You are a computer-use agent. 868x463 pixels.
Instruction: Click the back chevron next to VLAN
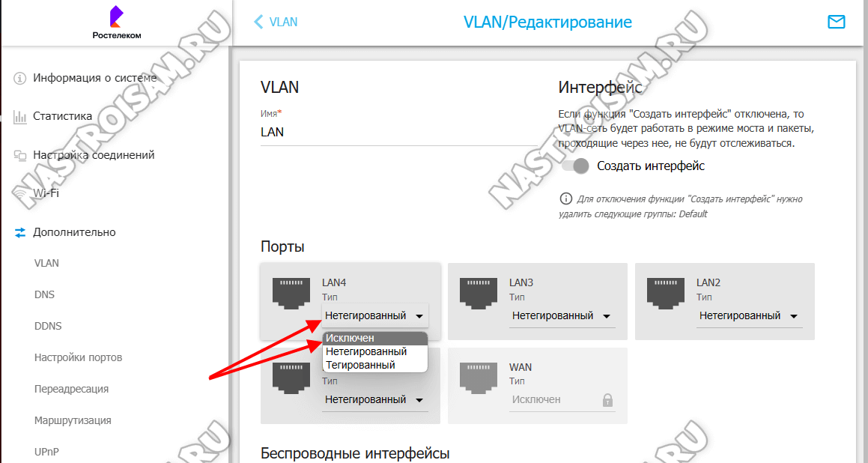(258, 22)
